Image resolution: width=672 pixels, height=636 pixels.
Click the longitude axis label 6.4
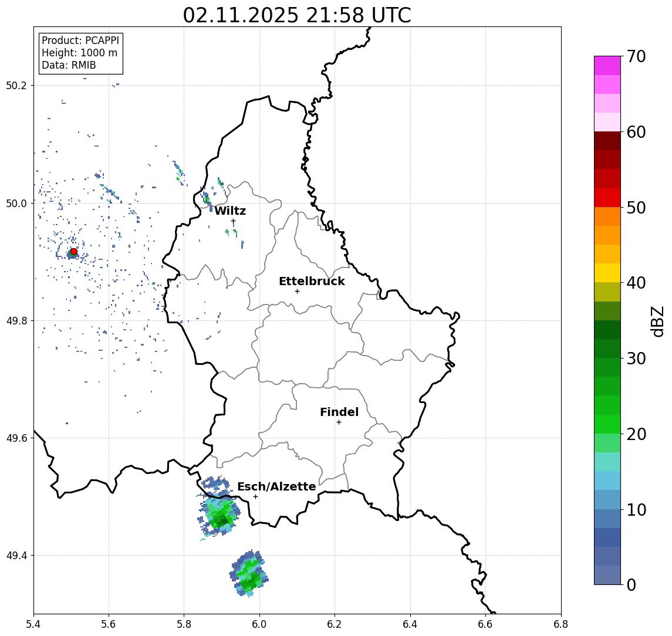(x=410, y=624)
